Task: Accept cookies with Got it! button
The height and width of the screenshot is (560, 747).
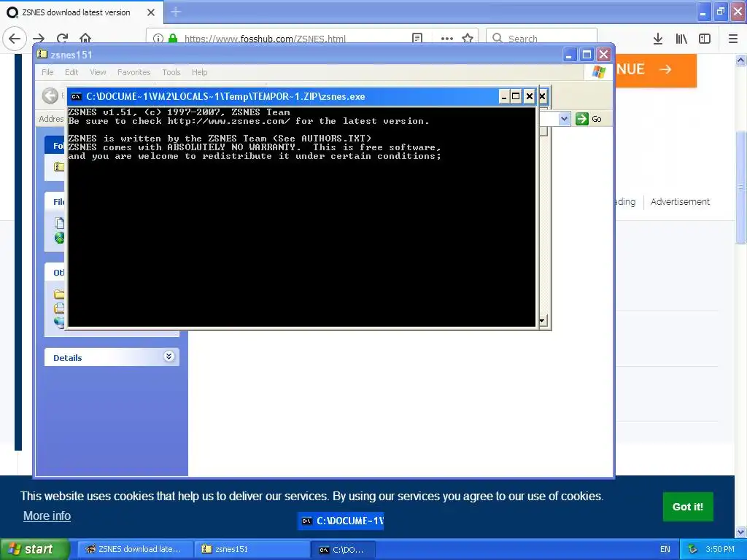Action: (688, 507)
